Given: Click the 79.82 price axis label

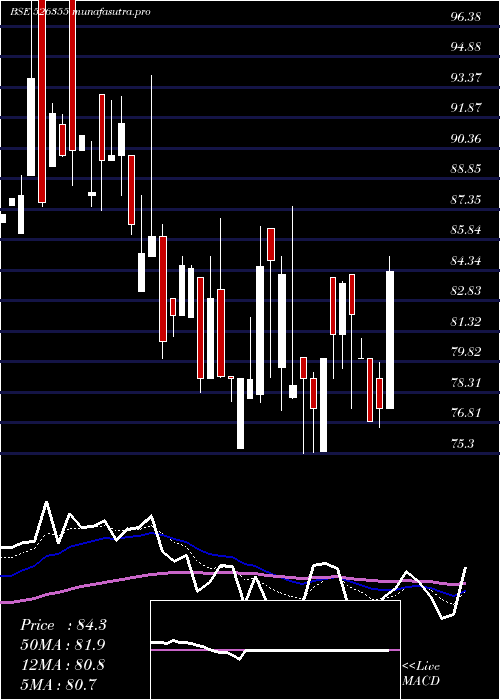Looking at the screenshot, I should 466,352.
